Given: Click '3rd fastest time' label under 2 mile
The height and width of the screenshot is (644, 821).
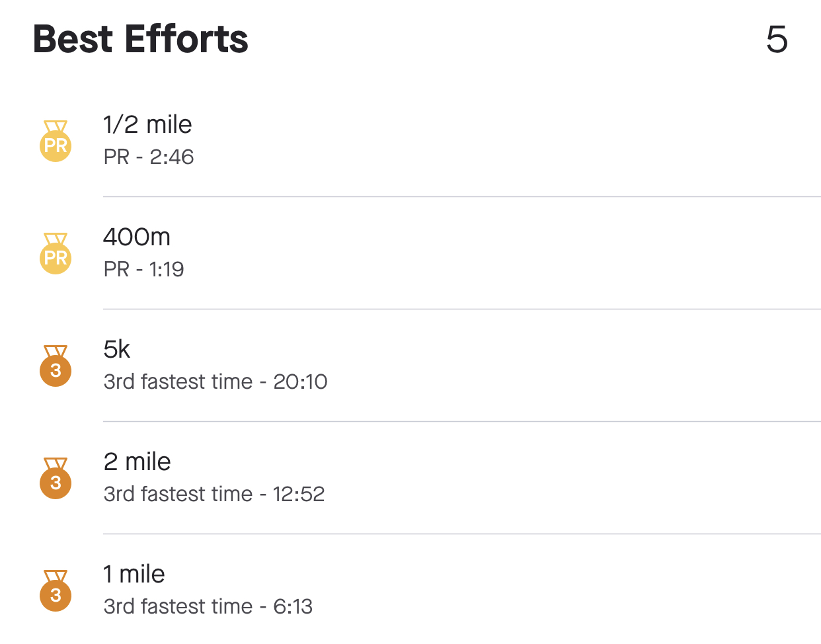Looking at the screenshot, I should [178, 494].
